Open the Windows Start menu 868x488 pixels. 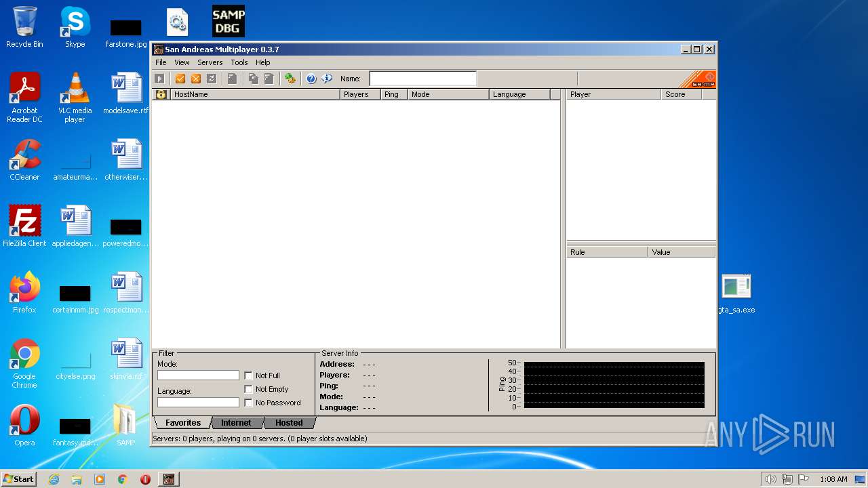tap(18, 479)
